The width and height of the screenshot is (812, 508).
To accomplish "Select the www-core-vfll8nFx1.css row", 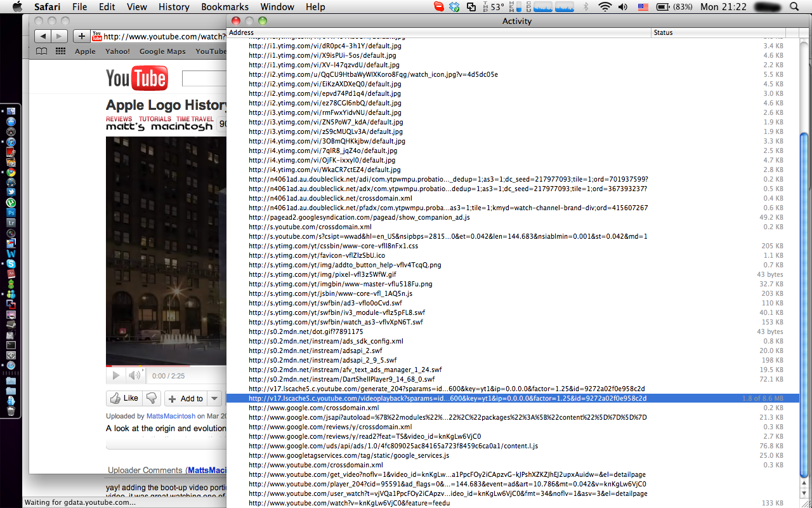I will click(x=513, y=246).
